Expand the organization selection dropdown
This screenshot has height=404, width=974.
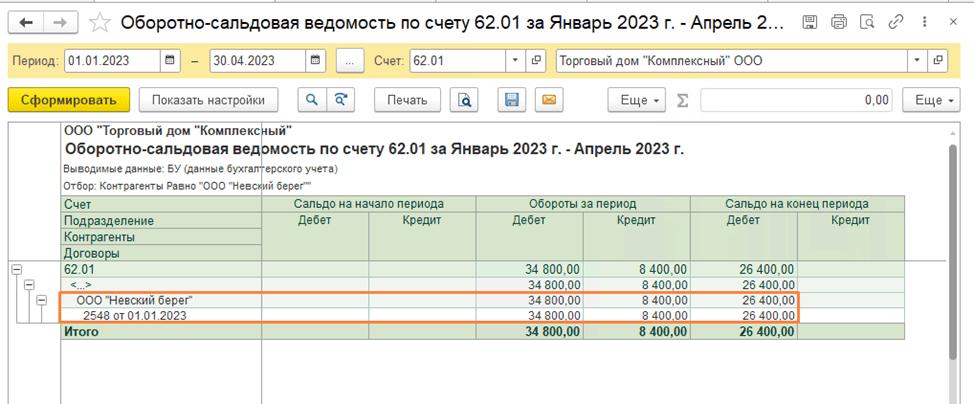(917, 61)
